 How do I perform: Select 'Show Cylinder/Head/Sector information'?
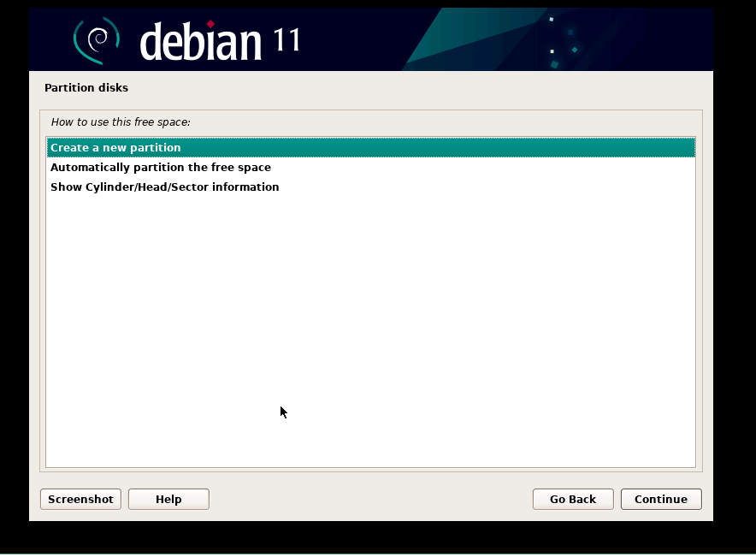pyautogui.click(x=371, y=187)
